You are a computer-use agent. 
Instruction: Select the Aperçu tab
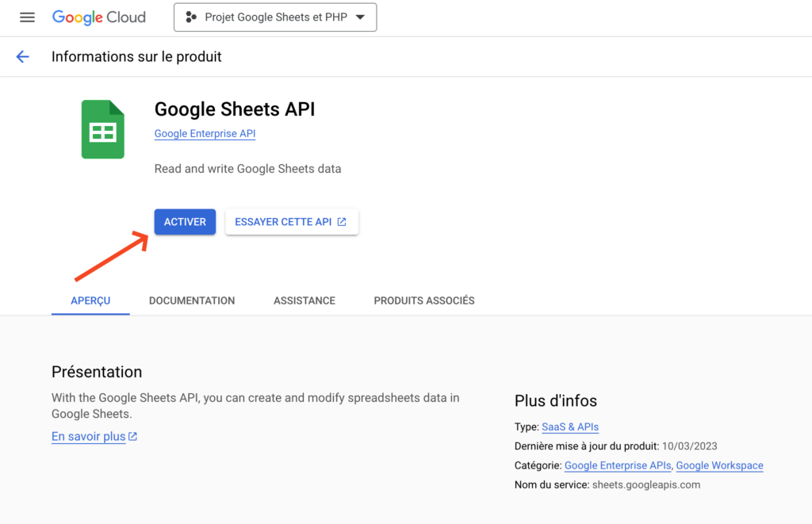tap(90, 300)
